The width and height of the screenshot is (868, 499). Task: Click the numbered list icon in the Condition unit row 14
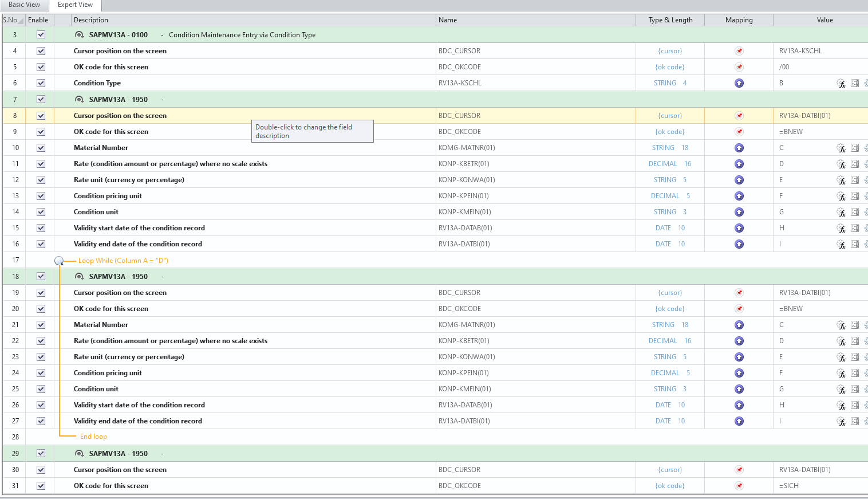(855, 212)
